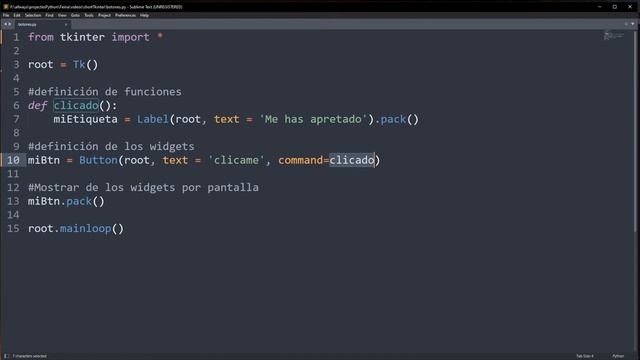
Task: Open the Preferences menu
Action: [x=125, y=15]
